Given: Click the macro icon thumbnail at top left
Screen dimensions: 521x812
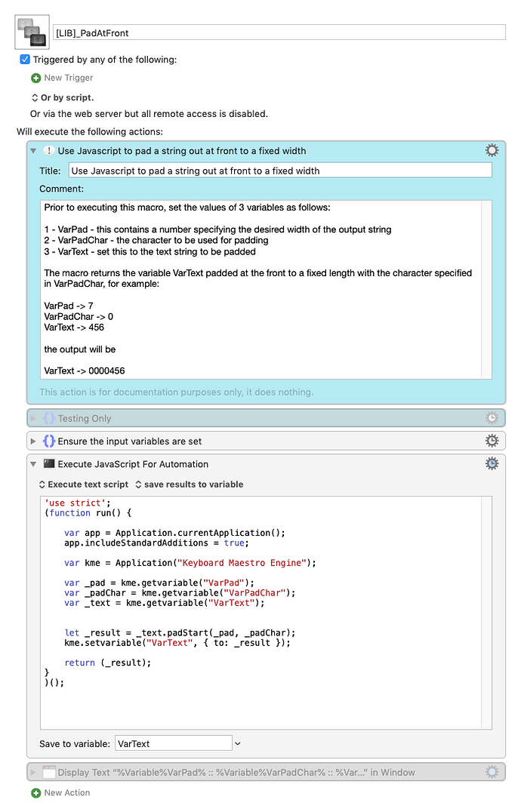Looking at the screenshot, I should pyautogui.click(x=32, y=32).
